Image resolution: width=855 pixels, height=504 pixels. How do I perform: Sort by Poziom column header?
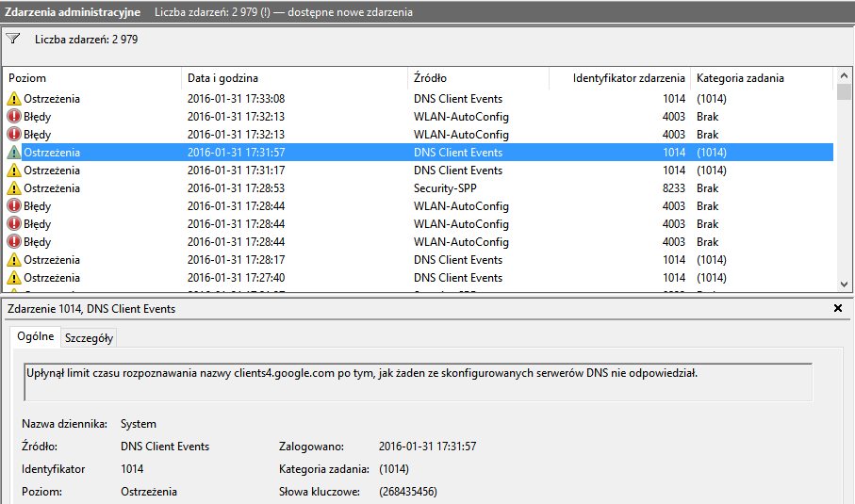coord(92,78)
